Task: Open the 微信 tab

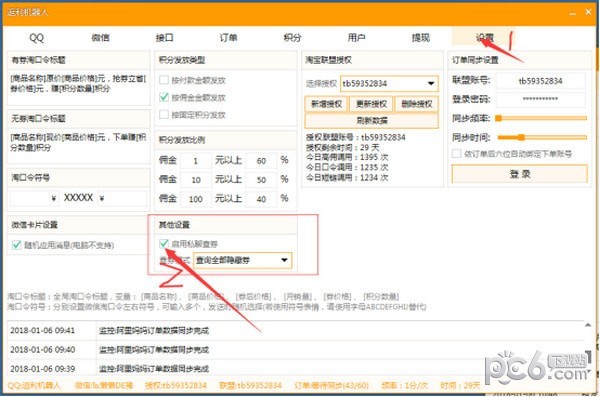Action: (100, 38)
